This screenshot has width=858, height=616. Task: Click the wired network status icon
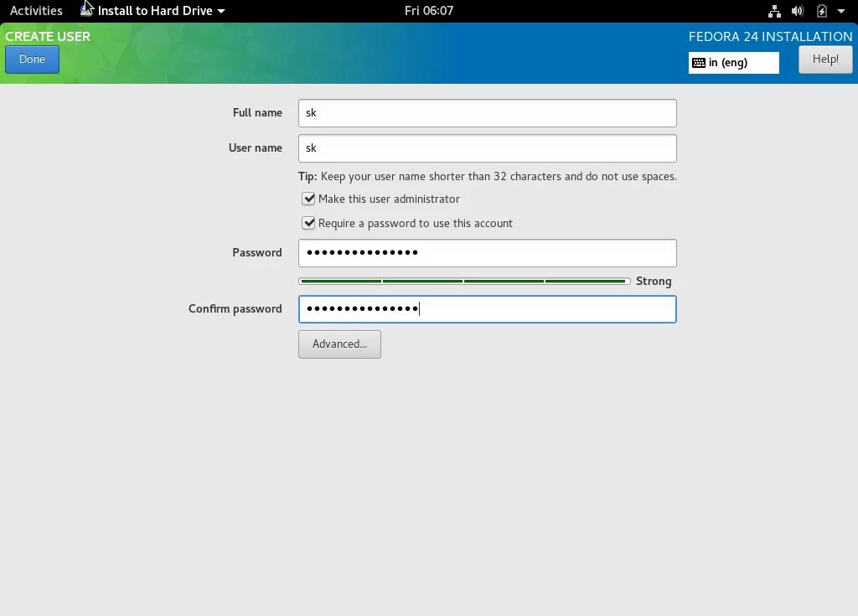coord(774,10)
